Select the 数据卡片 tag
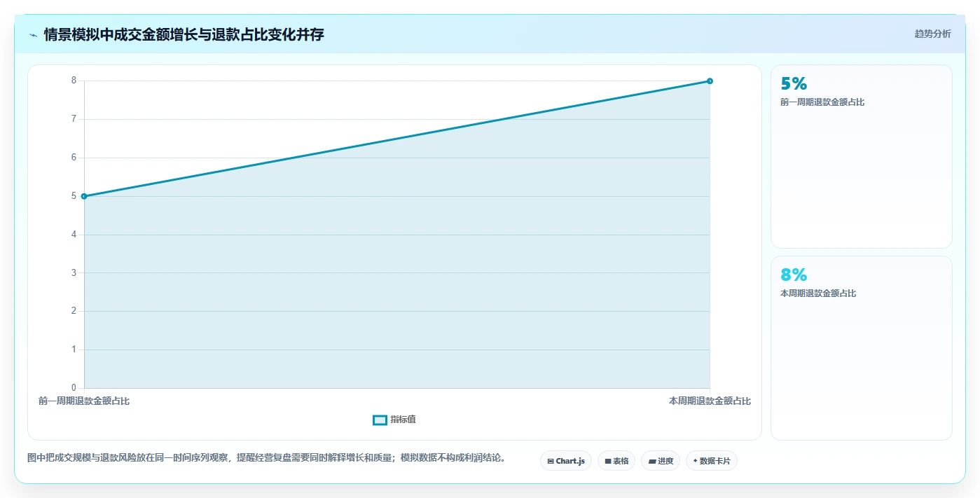This screenshot has width=980, height=498. pyautogui.click(x=712, y=461)
